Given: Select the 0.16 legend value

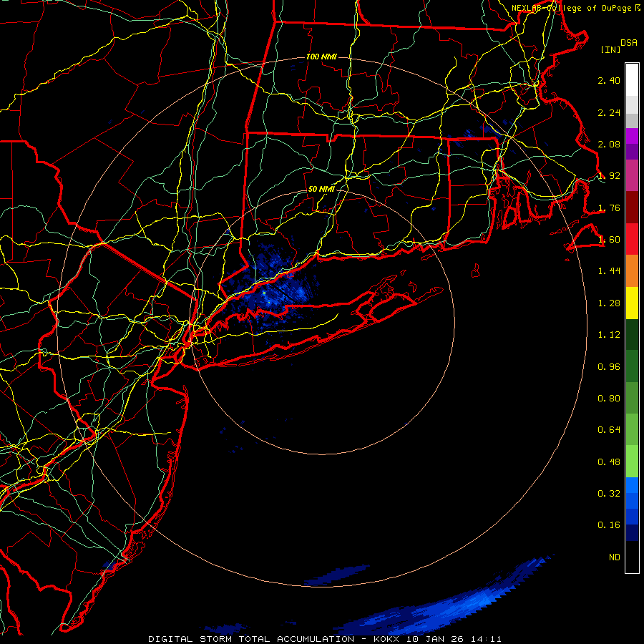Looking at the screenshot, I should pos(609,525).
